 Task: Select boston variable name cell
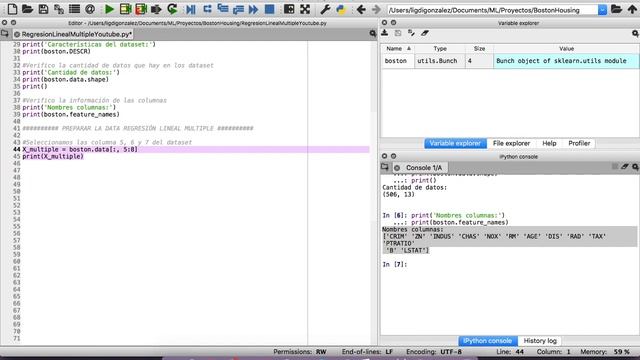click(x=398, y=61)
